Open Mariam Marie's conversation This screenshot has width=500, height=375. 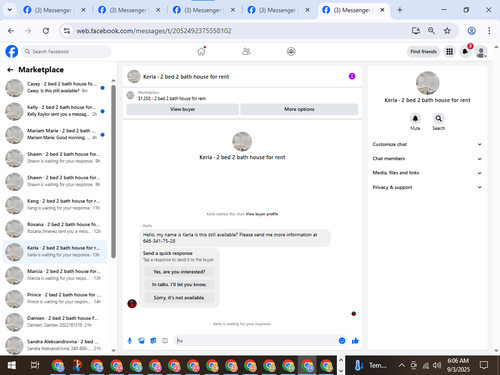tap(55, 135)
